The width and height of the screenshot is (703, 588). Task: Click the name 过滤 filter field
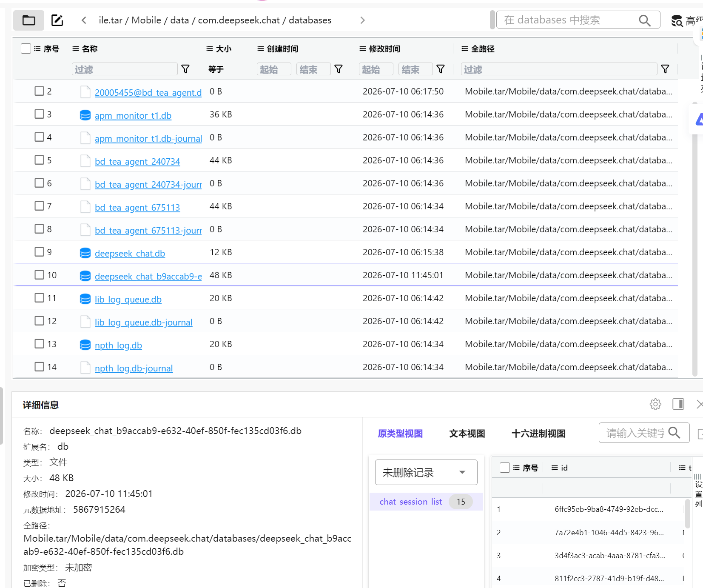tap(125, 69)
